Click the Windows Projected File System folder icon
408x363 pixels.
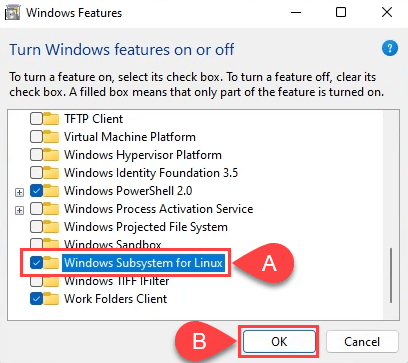[x=51, y=227]
